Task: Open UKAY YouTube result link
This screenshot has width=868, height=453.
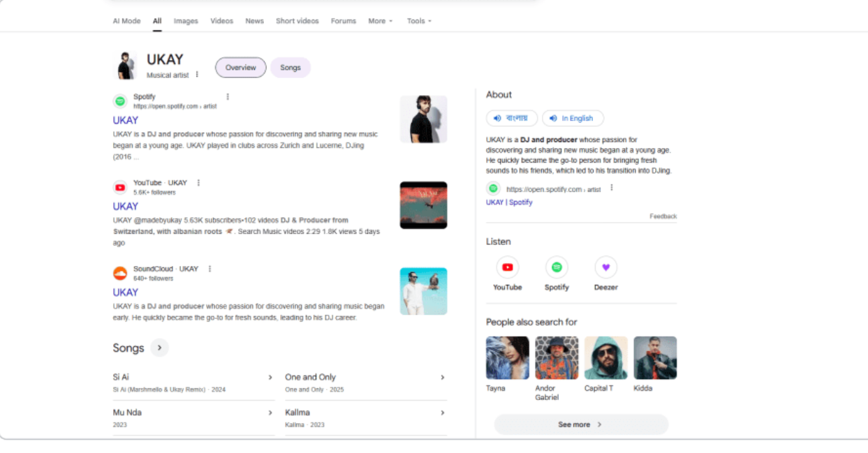Action: coord(126,206)
